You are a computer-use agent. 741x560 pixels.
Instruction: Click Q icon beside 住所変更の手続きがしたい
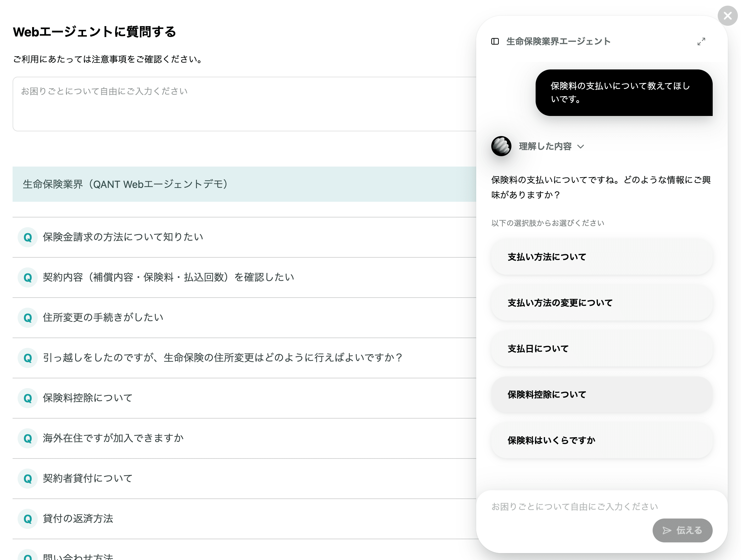pyautogui.click(x=27, y=318)
